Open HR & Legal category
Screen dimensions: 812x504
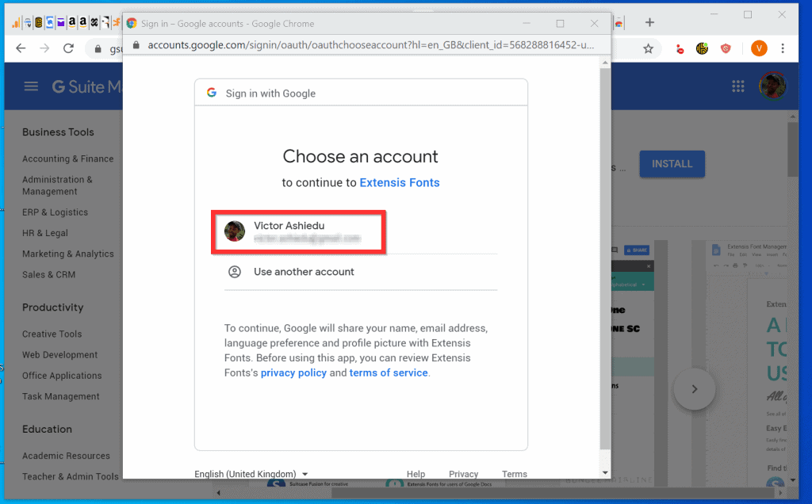click(45, 233)
